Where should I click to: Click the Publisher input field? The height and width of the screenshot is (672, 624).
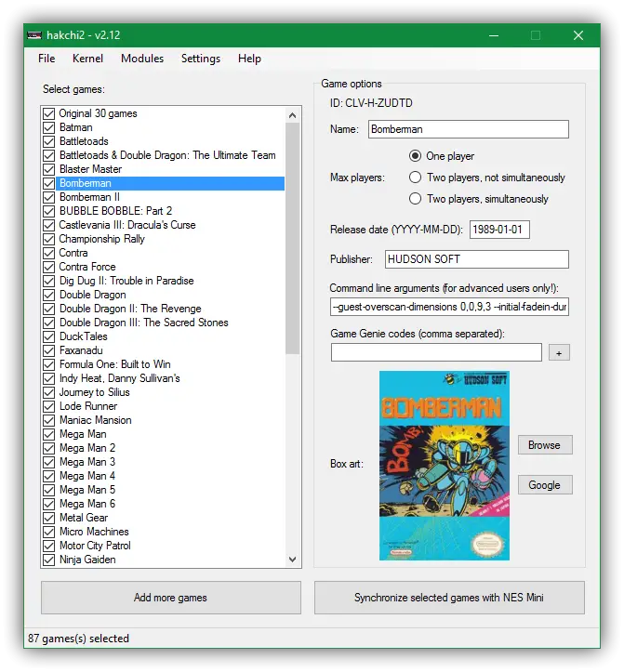click(476, 259)
